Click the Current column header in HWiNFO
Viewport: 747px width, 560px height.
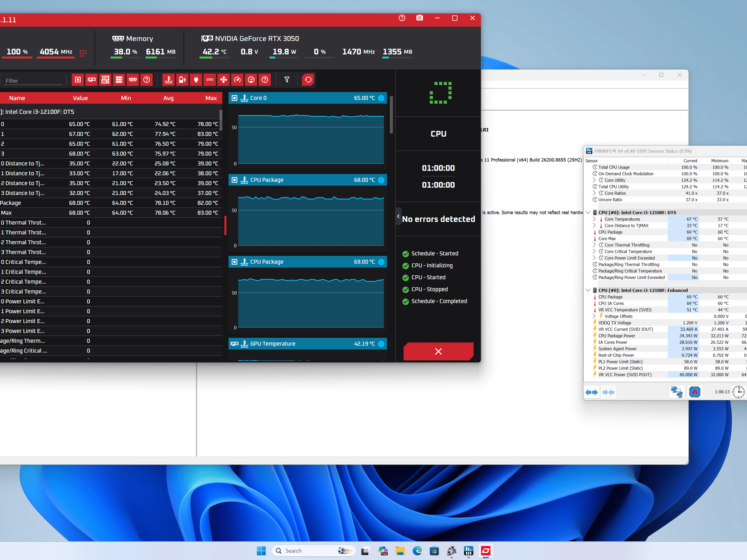690,161
